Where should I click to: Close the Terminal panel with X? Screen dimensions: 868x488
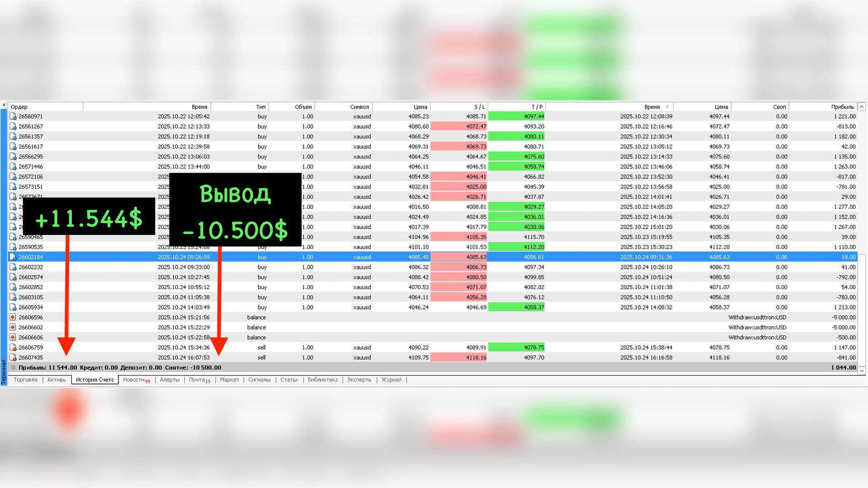[x=4, y=105]
